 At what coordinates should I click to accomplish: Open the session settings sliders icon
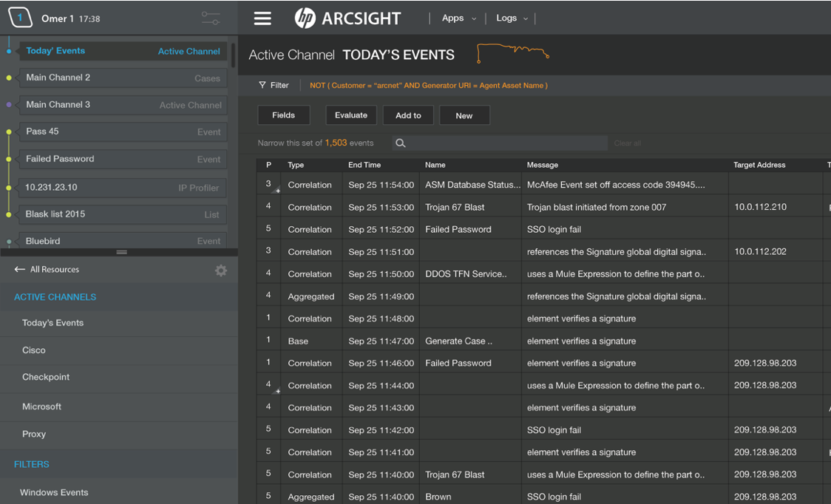coord(211,18)
